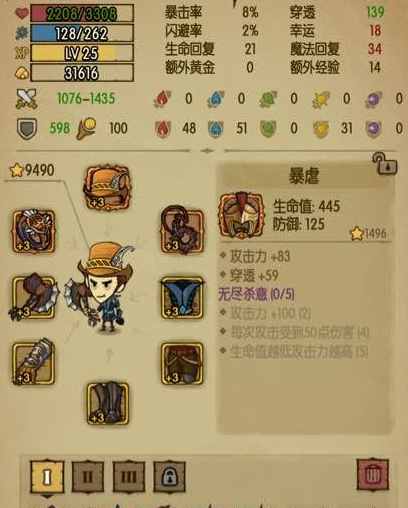Collapse the stats panel with the divider arrow
Screen dimensions: 408x508
point(207,151)
